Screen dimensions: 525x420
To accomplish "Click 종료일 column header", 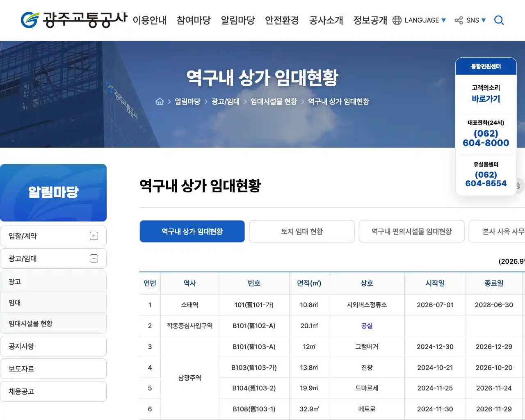I will pyautogui.click(x=494, y=283).
